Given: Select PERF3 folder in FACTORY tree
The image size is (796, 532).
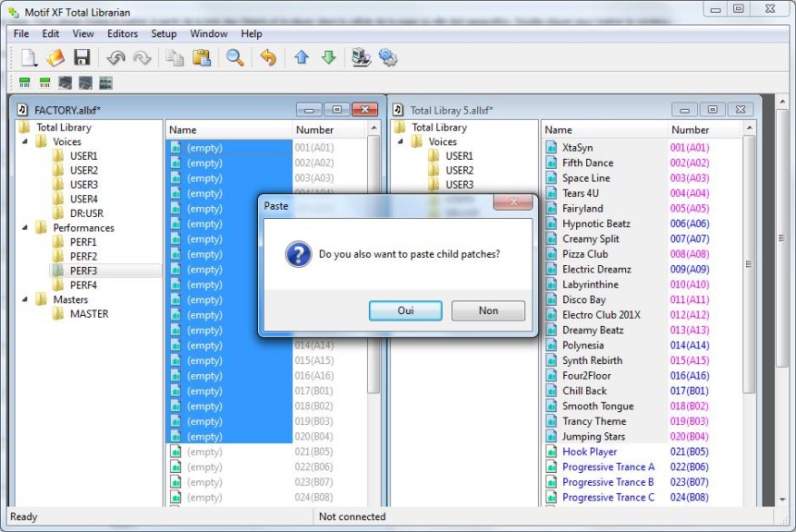Looking at the screenshot, I should pyautogui.click(x=84, y=271).
